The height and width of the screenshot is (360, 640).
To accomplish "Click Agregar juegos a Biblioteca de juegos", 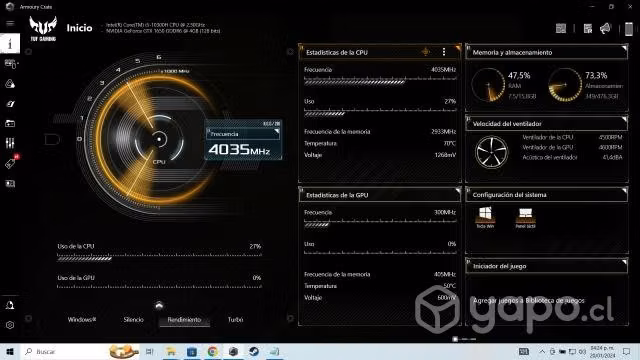I will (x=529, y=300).
